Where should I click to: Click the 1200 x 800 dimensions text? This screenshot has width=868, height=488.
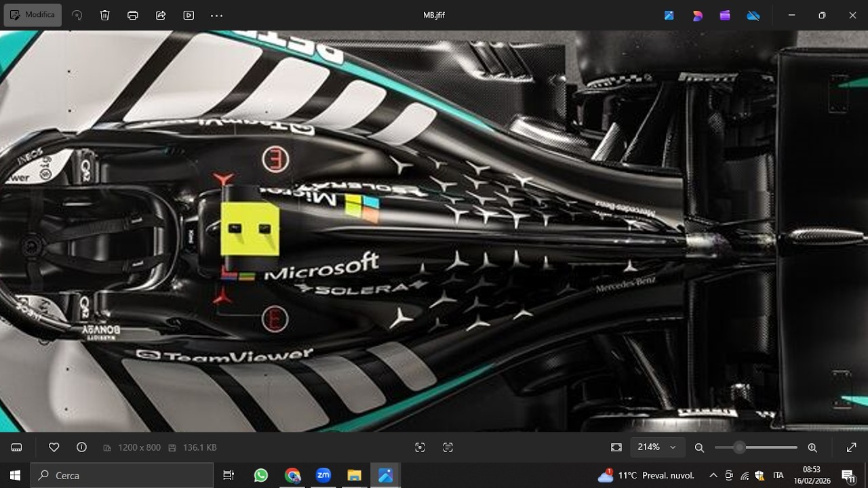point(139,447)
